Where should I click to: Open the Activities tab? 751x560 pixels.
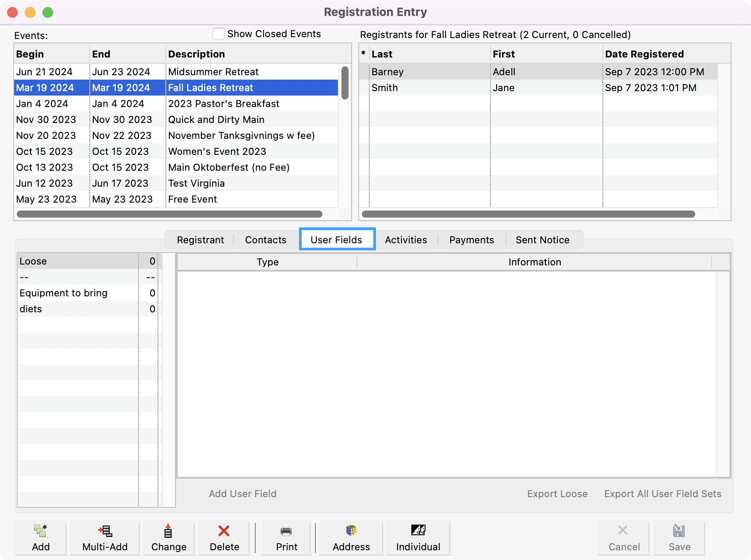pos(406,240)
